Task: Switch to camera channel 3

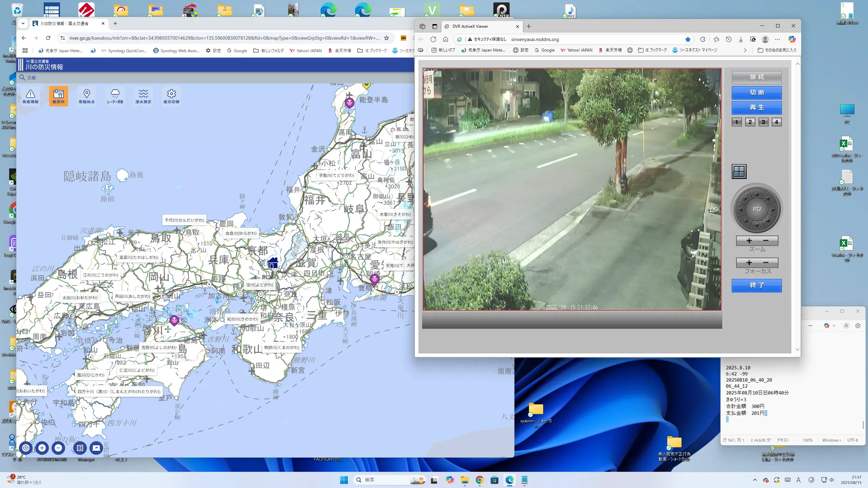Action: pyautogui.click(x=763, y=122)
